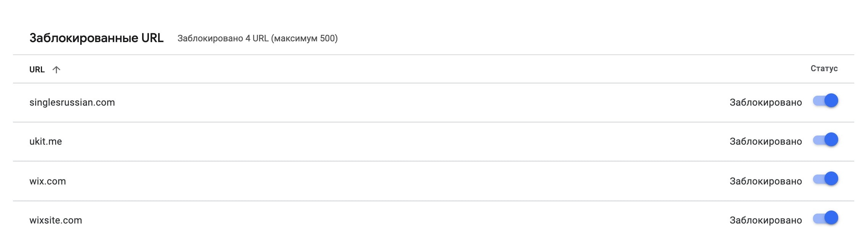Click the sort arrow next to URL

click(x=56, y=70)
